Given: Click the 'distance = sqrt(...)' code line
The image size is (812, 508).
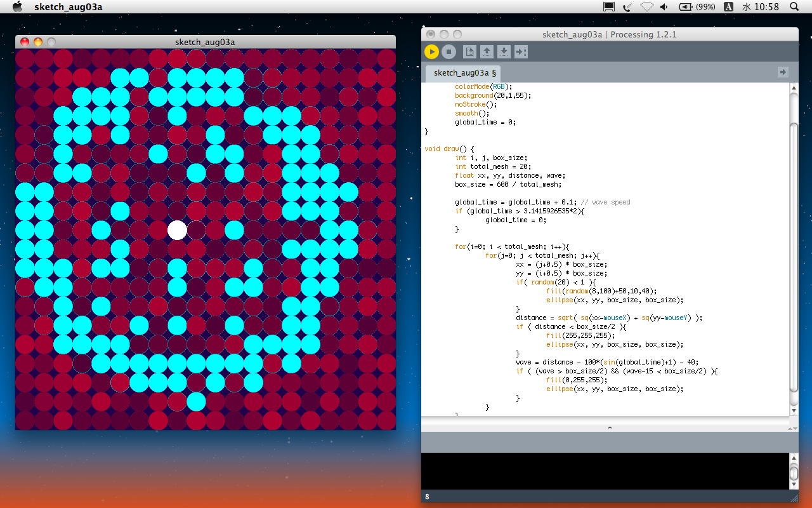Looking at the screenshot, I should click(609, 317).
